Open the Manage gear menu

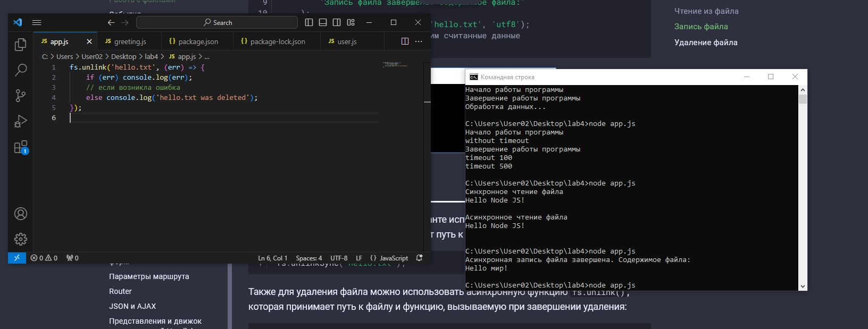coord(21,239)
